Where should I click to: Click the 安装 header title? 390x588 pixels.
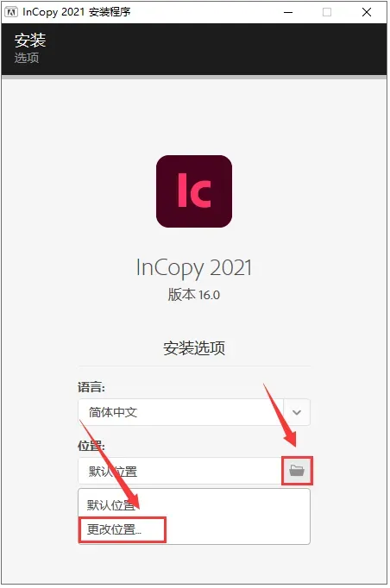pyautogui.click(x=30, y=41)
